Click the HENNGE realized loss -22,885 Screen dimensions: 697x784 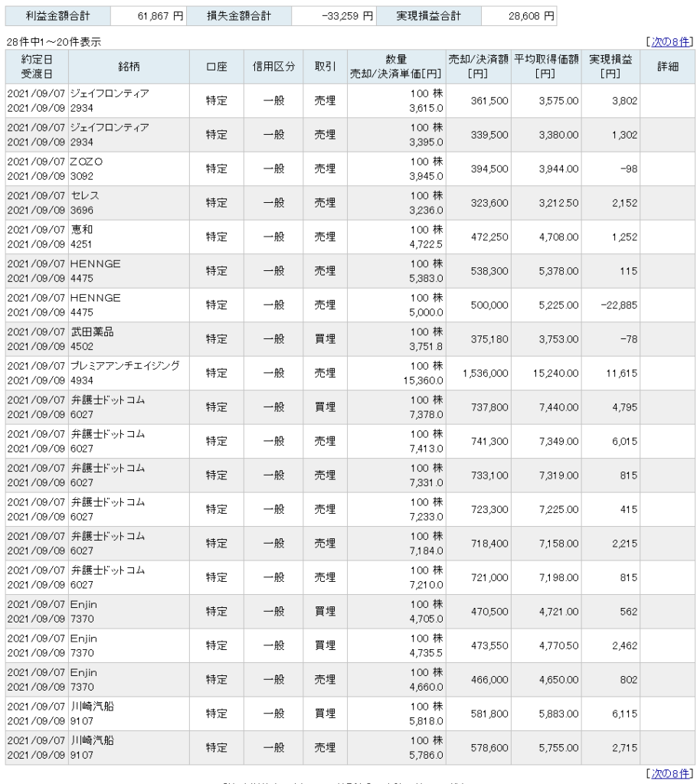click(620, 305)
